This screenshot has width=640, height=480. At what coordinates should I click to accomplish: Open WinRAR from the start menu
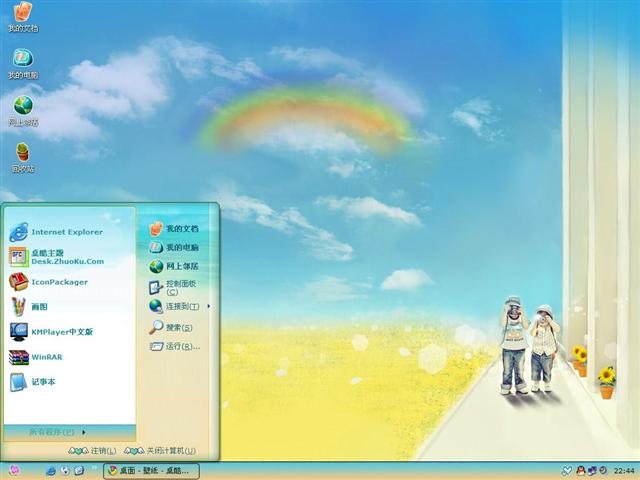(x=36, y=357)
